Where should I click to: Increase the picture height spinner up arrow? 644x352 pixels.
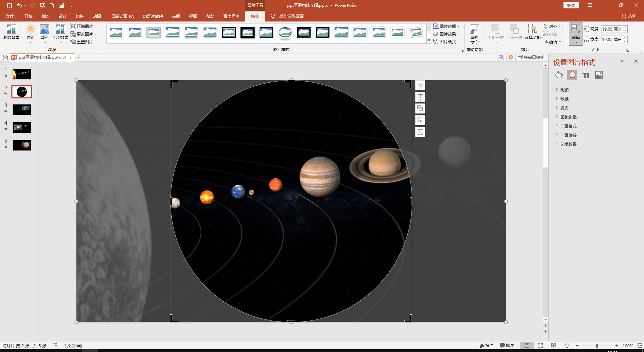click(x=625, y=28)
